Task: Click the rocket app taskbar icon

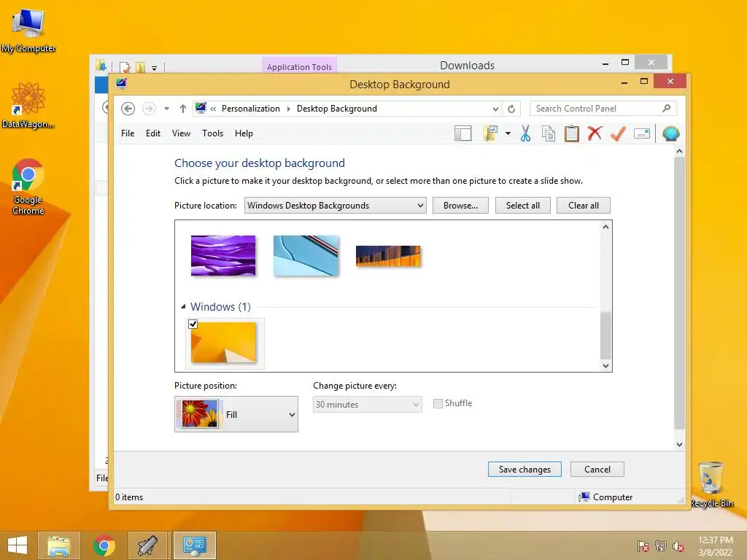Action: tap(148, 545)
